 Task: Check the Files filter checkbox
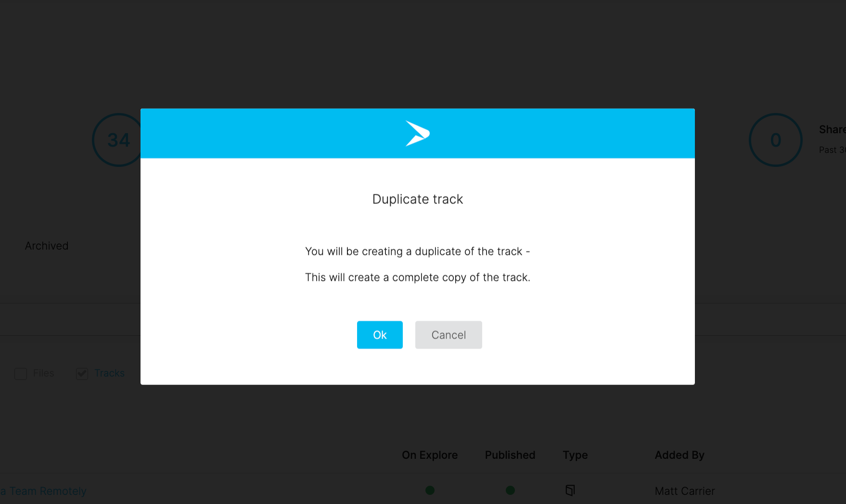click(21, 374)
